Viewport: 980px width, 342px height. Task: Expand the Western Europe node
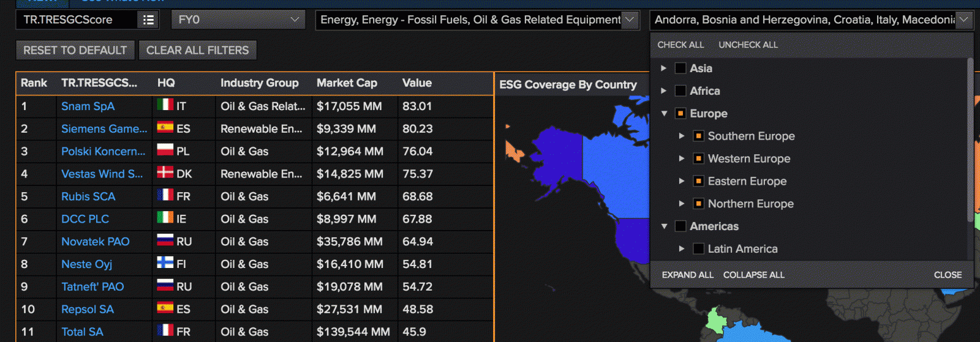click(682, 158)
